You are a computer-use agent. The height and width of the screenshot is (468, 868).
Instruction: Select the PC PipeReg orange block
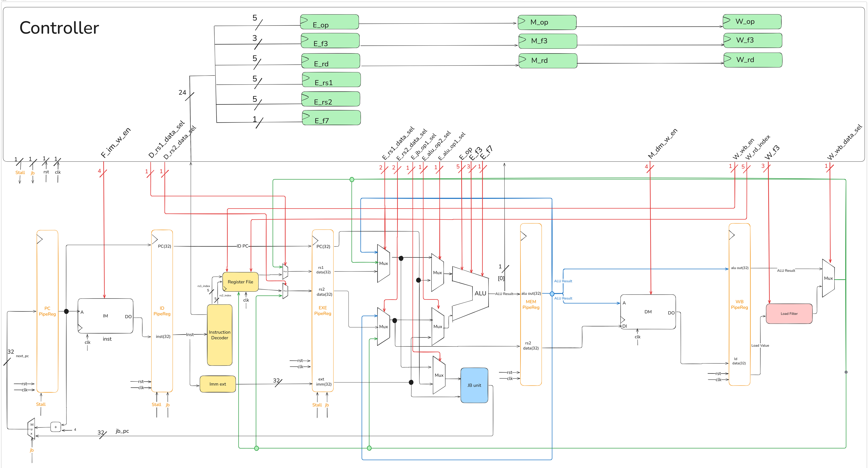(x=47, y=311)
